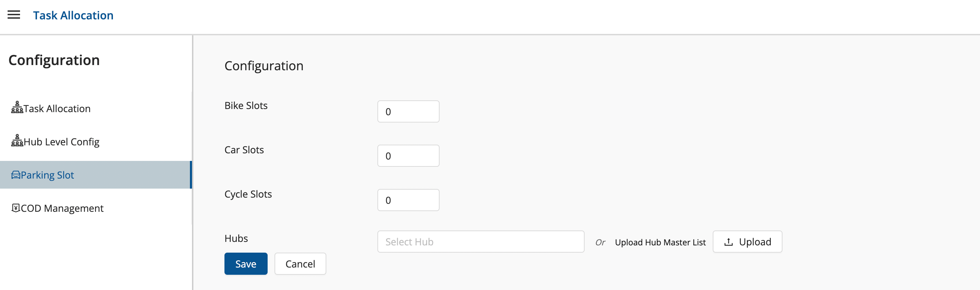Screen dimensions: 980x290
Task: Open the hamburger navigation menu
Action: point(14,15)
